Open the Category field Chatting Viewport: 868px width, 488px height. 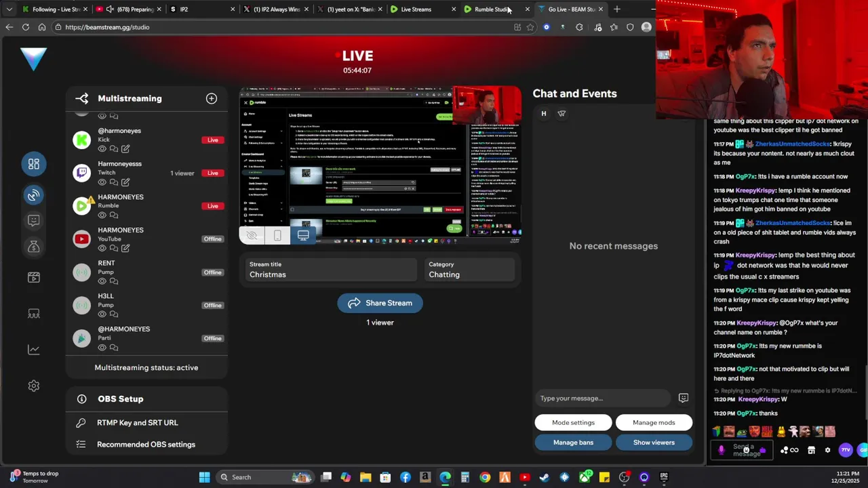pos(469,269)
